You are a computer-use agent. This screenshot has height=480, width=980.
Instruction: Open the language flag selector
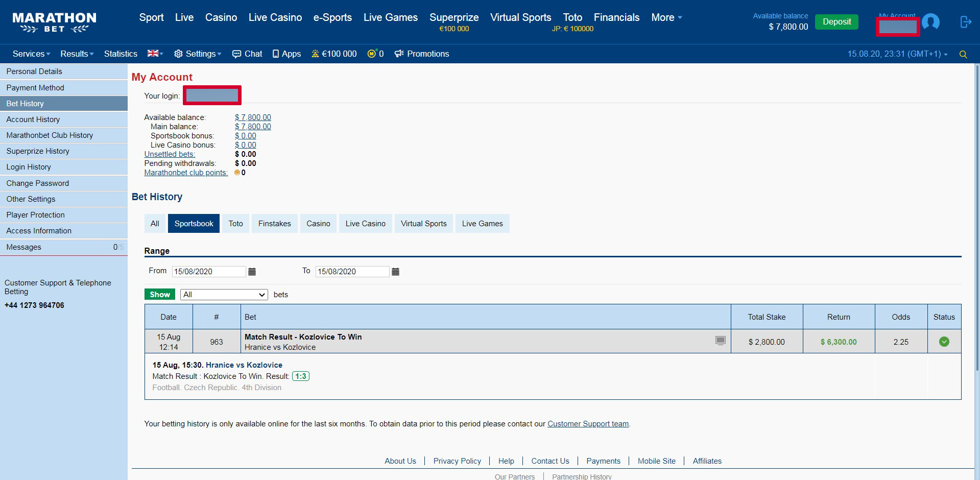[155, 54]
